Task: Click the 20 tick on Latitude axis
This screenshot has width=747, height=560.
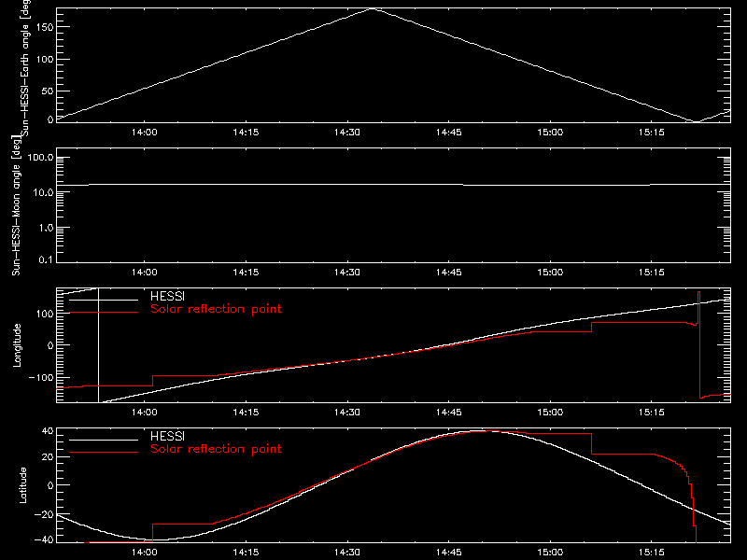Action: point(48,457)
